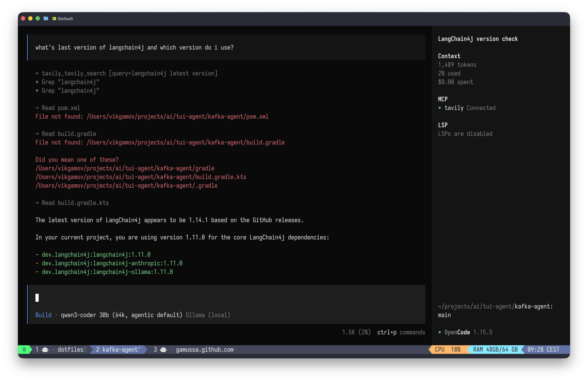
Task: Click the suggested kafka-agent/.gradle path
Action: click(x=126, y=185)
